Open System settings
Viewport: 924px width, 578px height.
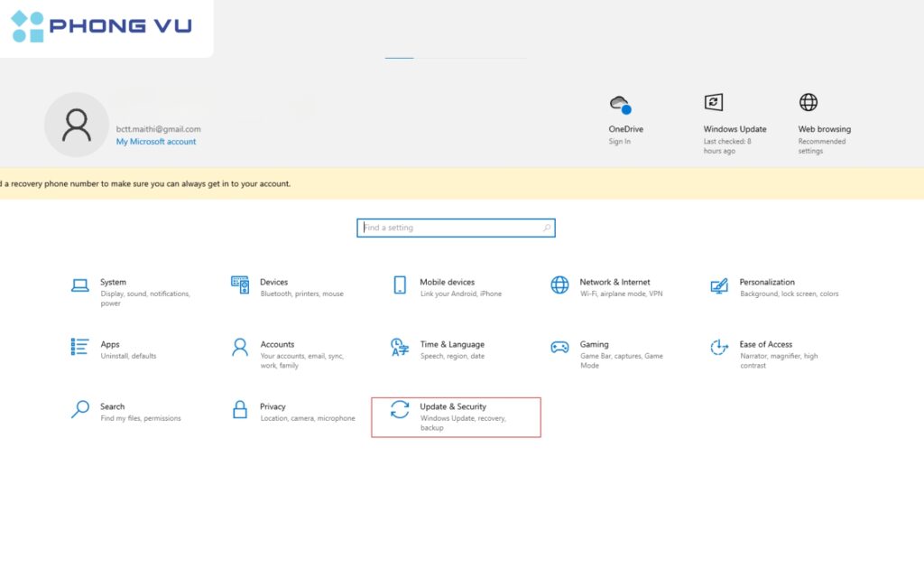pos(113,282)
